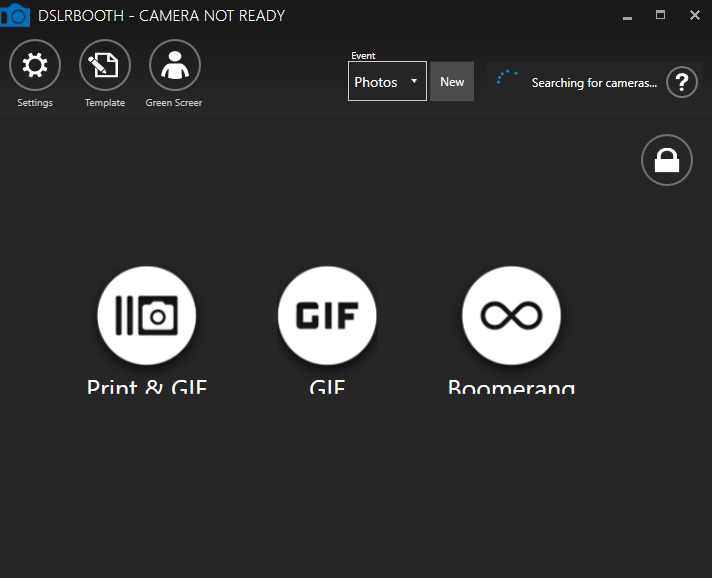Click the Print & GIF text label
712x578 pixels.
click(x=147, y=387)
